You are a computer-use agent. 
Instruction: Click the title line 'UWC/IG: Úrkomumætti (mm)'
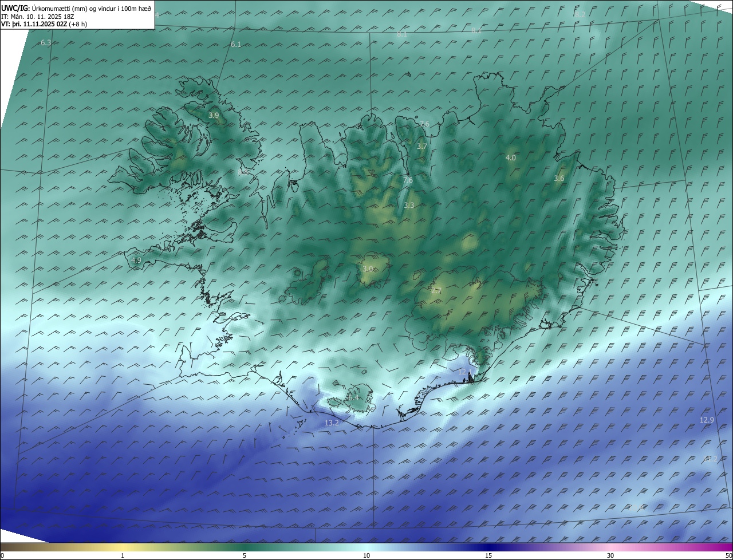point(76,8)
